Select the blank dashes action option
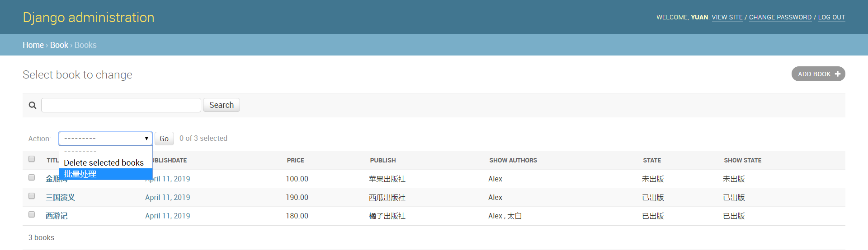 point(80,152)
